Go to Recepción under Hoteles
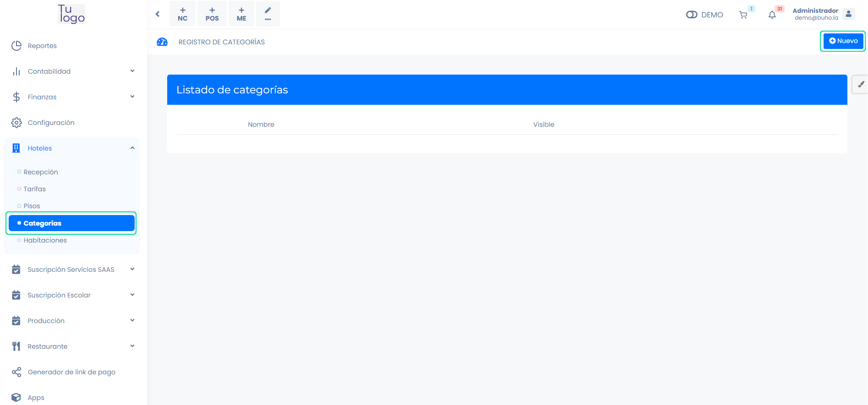The width and height of the screenshot is (868, 405). [x=41, y=172]
